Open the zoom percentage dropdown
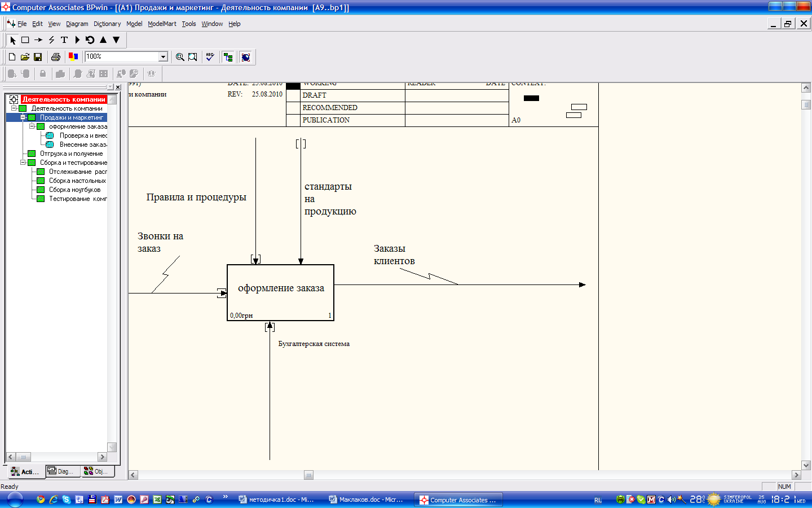Viewport: 812px width, 508px height. pos(163,56)
